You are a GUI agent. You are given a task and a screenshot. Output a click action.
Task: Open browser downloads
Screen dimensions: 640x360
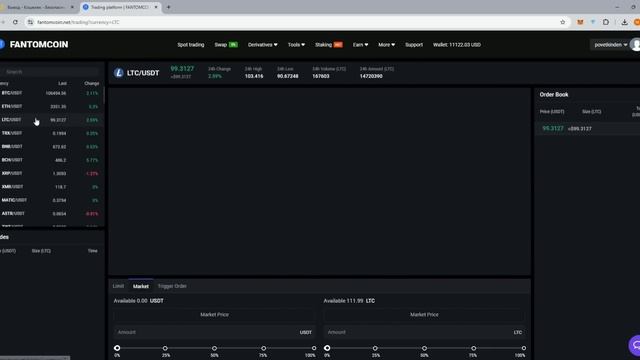624,22
